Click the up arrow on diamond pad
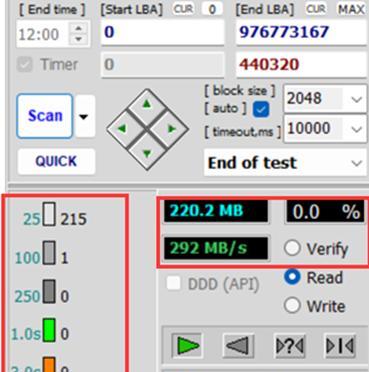Image resolution: width=369 pixels, height=372 pixels. [147, 105]
